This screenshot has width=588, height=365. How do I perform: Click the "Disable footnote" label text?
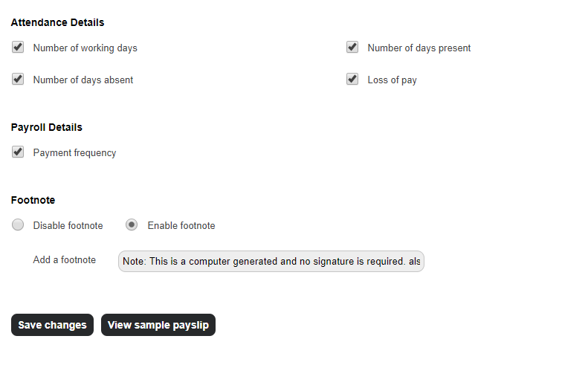pyautogui.click(x=68, y=226)
